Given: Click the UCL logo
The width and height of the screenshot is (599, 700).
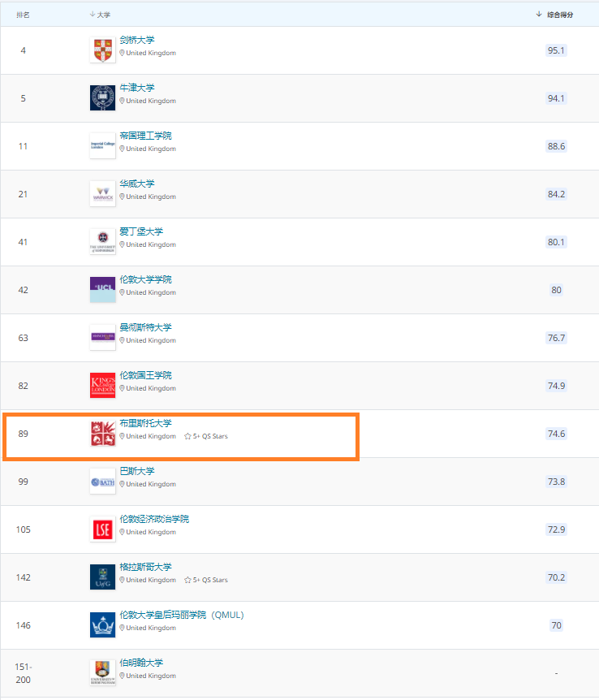Looking at the screenshot, I should [x=102, y=290].
